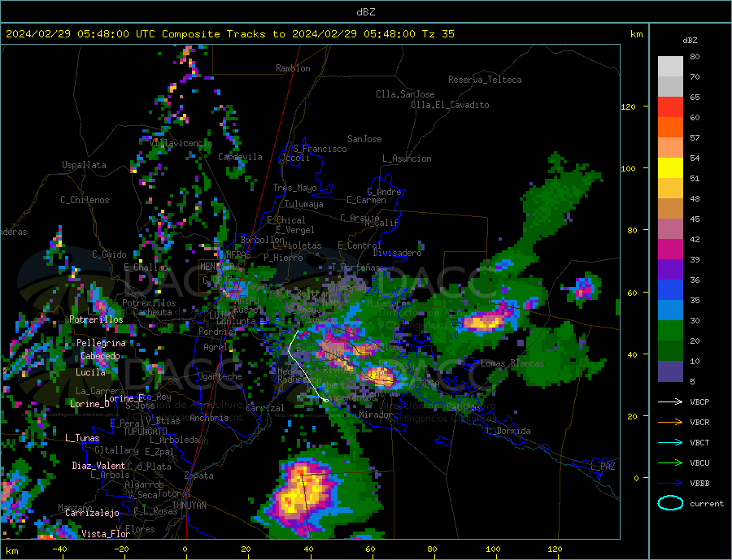Click the '-40' tick on bottom km axis

coord(59,549)
